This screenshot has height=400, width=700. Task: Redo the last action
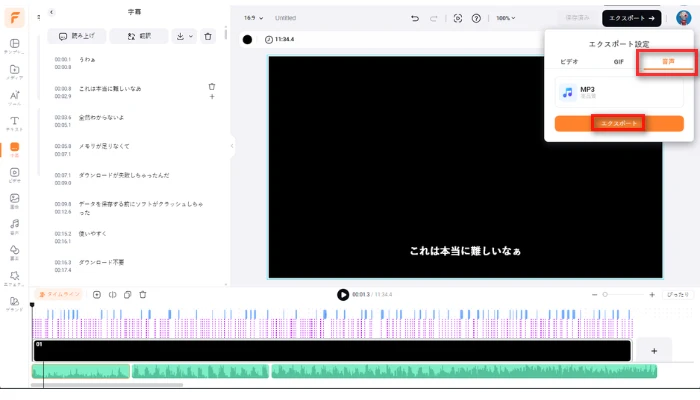pyautogui.click(x=433, y=18)
